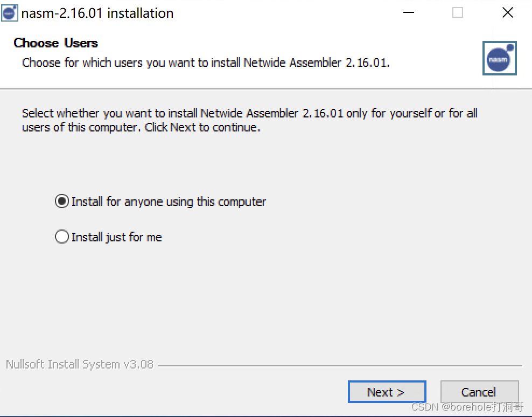Click the greyed-out maximize button
Image resolution: width=532 pixels, height=417 pixels.
[458, 13]
